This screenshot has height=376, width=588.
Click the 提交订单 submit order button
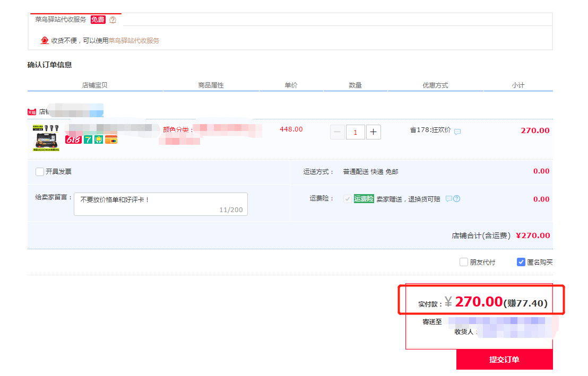tap(504, 360)
